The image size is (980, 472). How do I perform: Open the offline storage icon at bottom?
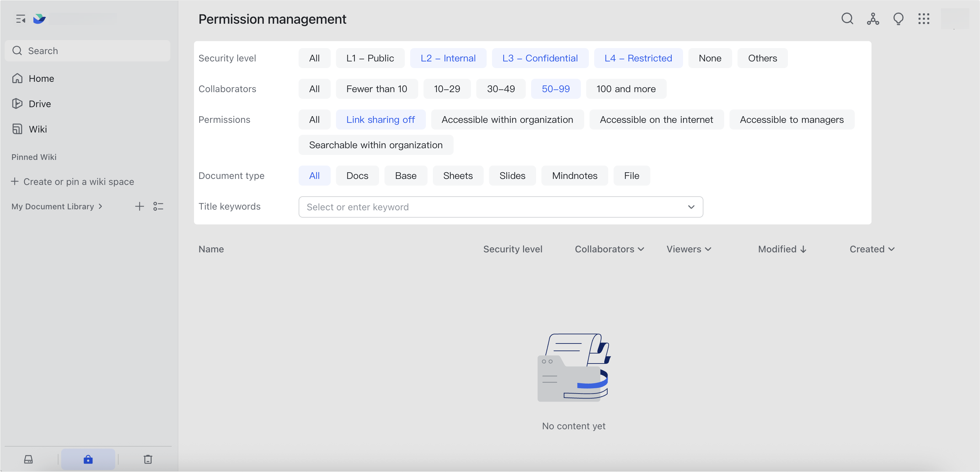click(x=28, y=459)
